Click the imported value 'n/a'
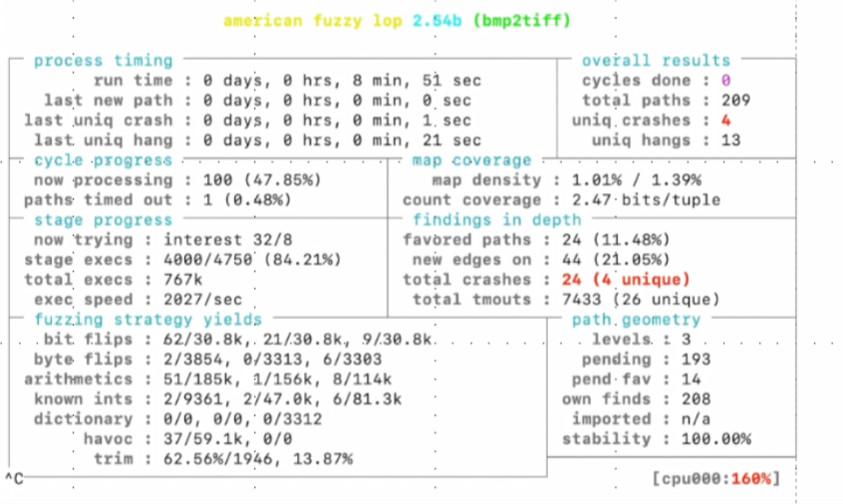843x504 pixels. click(696, 419)
